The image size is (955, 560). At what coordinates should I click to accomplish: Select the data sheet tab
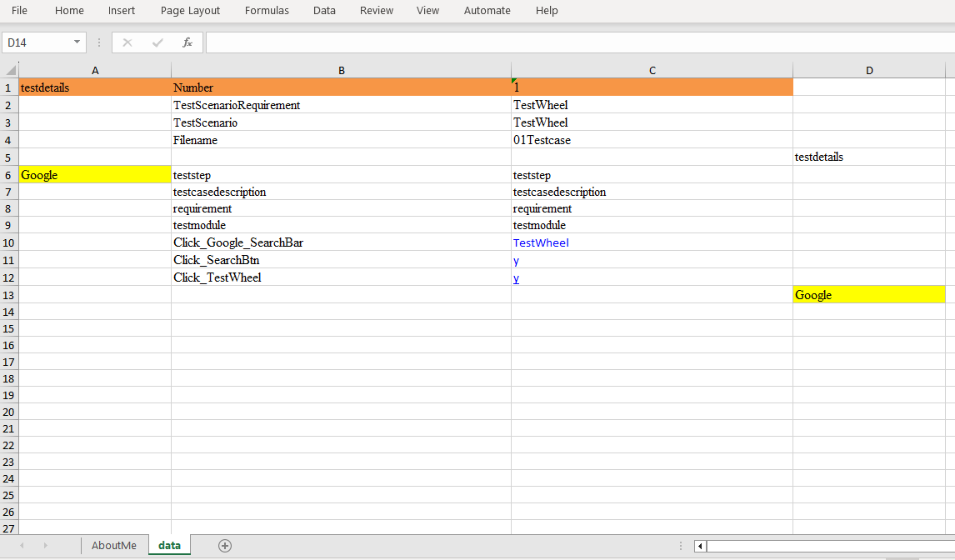click(169, 546)
